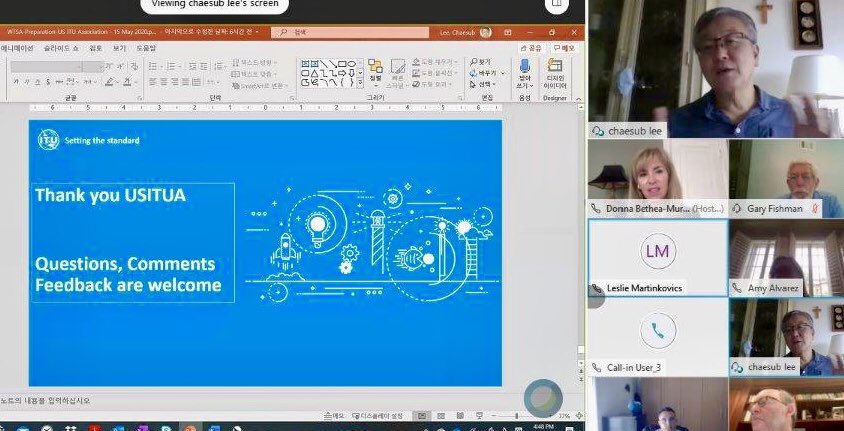The height and width of the screenshot is (431, 844).
Task: Switch to Slide Sorter view
Action: coord(441,416)
